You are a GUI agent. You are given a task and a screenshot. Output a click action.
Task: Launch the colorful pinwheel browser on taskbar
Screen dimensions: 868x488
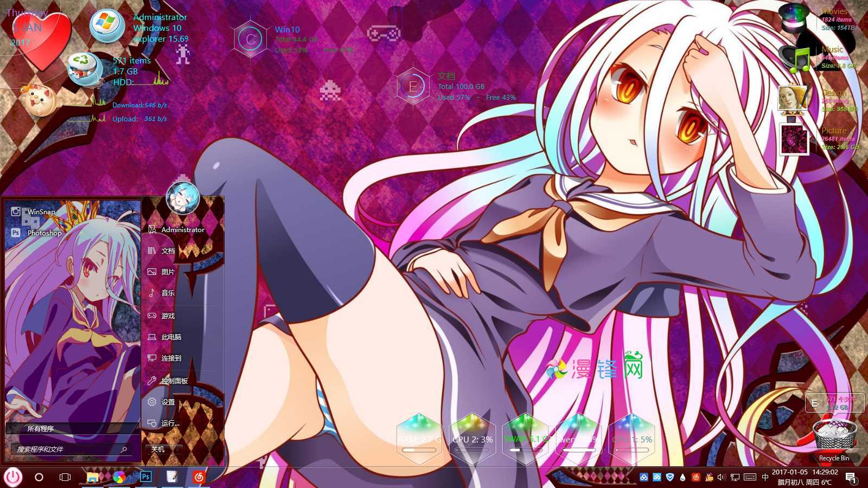(119, 477)
